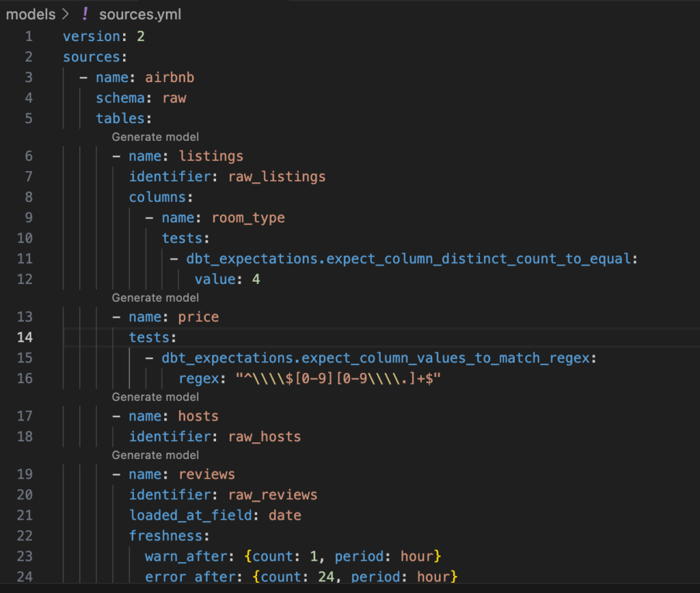Trigger Generate model above the reviews entry
This screenshot has height=593, width=700.
tap(155, 455)
